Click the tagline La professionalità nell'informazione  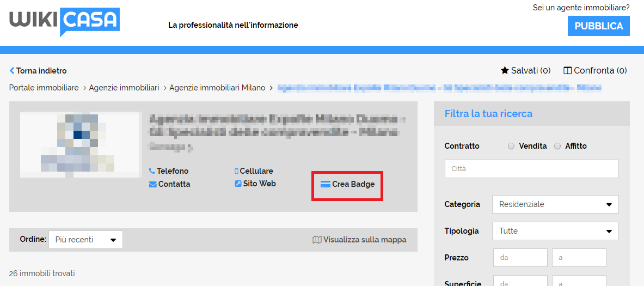click(x=233, y=25)
